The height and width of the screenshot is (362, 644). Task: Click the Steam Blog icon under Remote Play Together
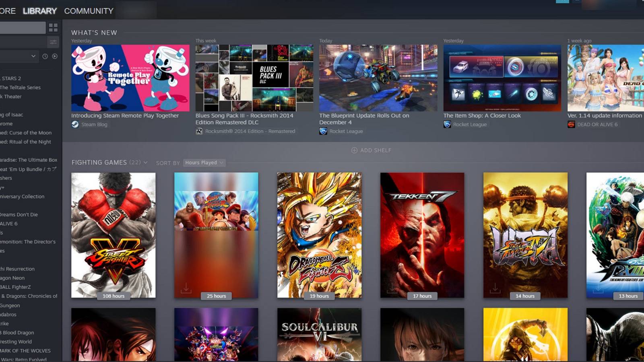pos(74,124)
